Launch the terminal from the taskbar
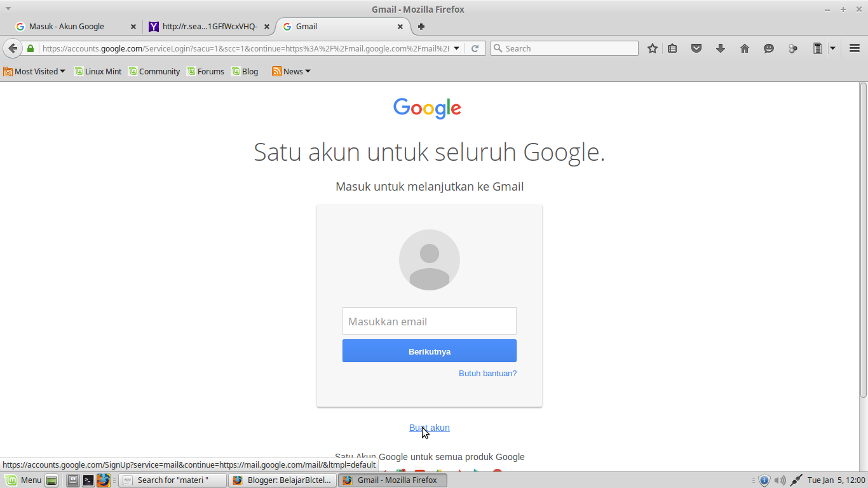Screen dimensions: 868x488 click(88, 480)
